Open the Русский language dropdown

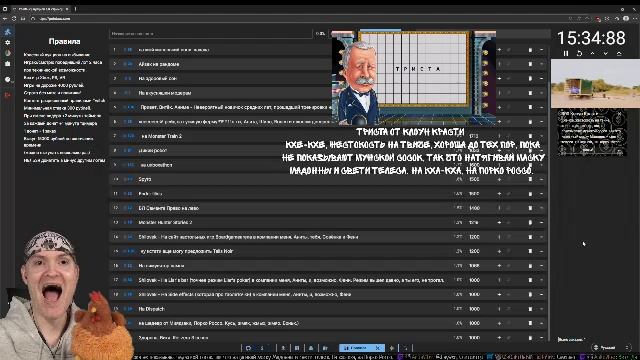click(611, 347)
